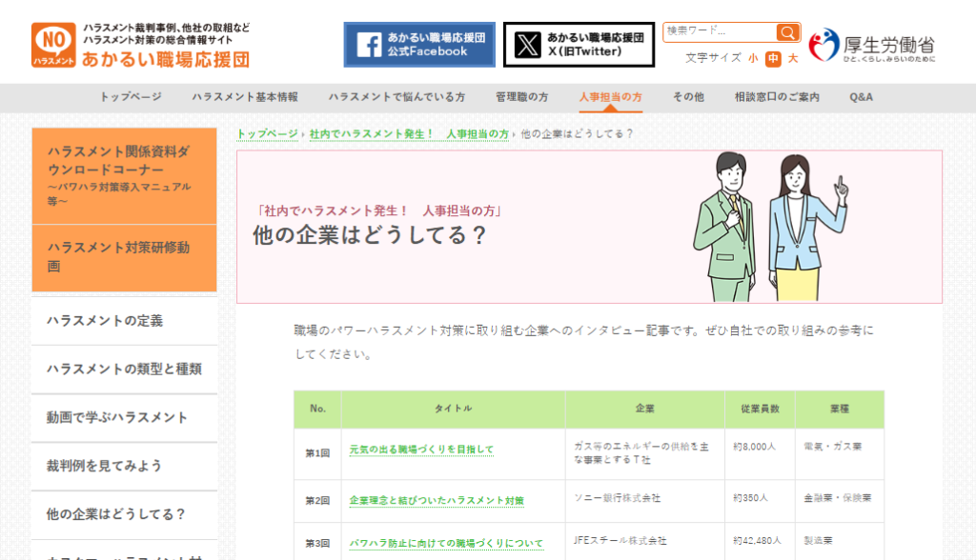Select the 中 font size option
This screenshot has width=976, height=560.
click(775, 58)
